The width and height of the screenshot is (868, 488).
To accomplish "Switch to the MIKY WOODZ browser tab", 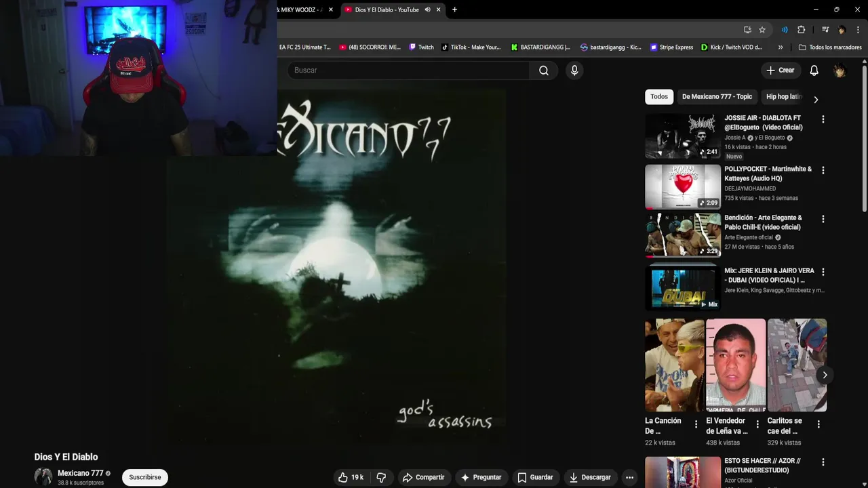I will (300, 9).
